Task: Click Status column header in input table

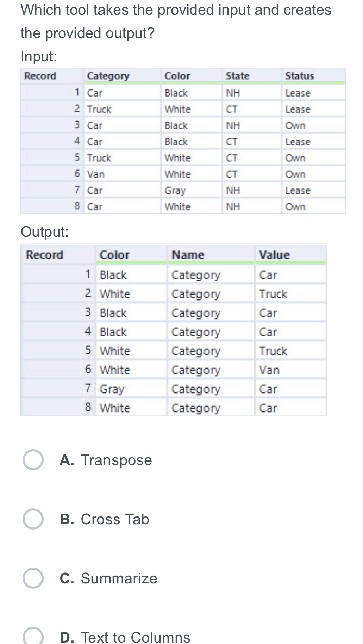Action: pos(299,76)
